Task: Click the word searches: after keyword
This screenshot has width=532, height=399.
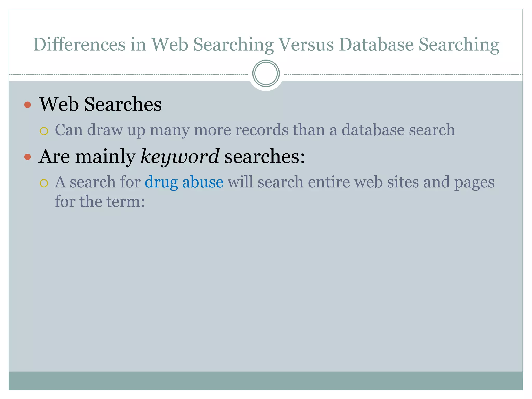Action: pyautogui.click(x=264, y=157)
